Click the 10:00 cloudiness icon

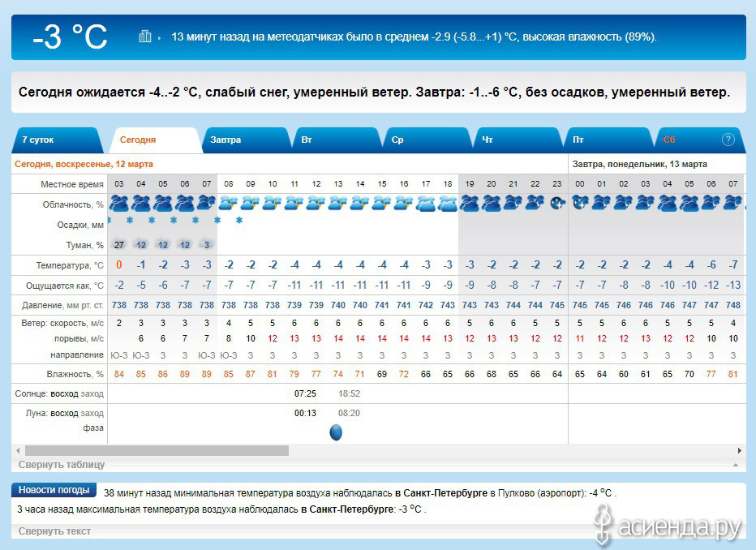point(273,203)
